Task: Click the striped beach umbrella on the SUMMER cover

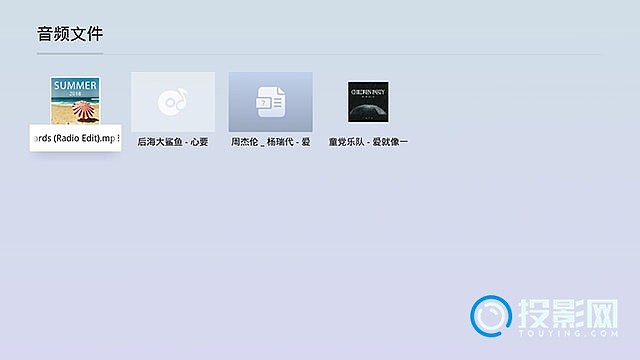Action: click(x=85, y=111)
